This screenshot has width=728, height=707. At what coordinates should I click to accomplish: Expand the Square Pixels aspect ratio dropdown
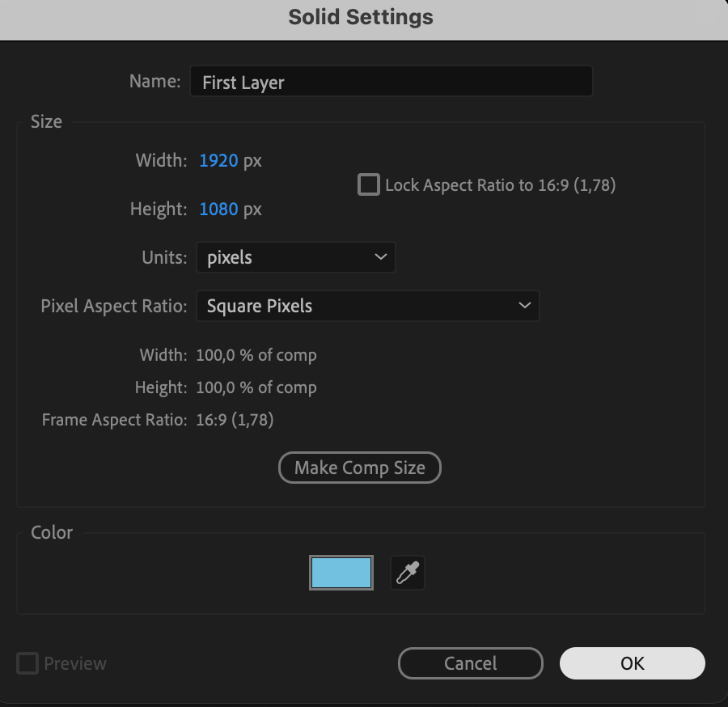coord(367,306)
